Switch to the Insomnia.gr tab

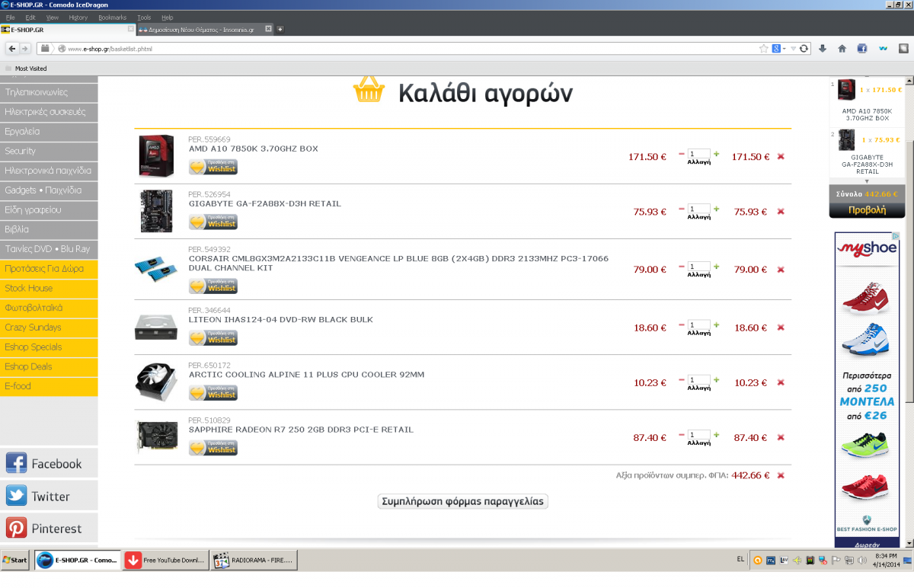(206, 29)
